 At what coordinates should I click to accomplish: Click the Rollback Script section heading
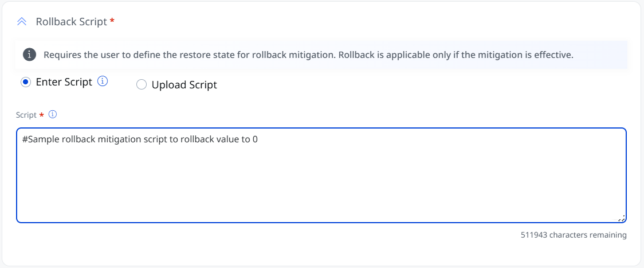(x=72, y=22)
